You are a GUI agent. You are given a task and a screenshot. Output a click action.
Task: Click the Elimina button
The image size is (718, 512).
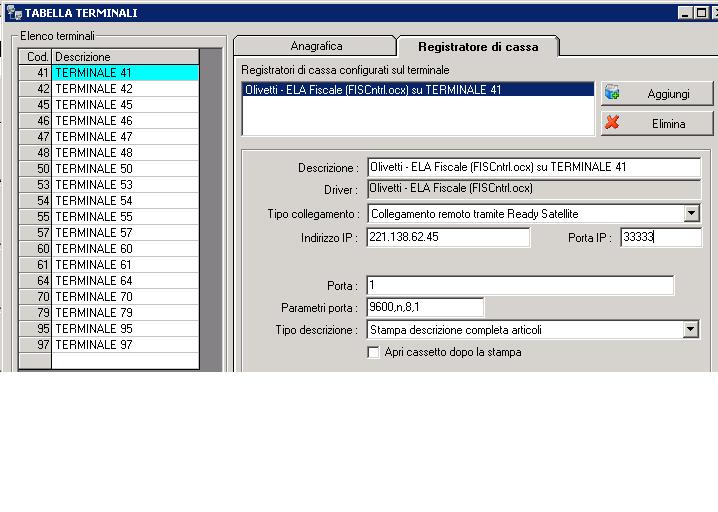(657, 123)
